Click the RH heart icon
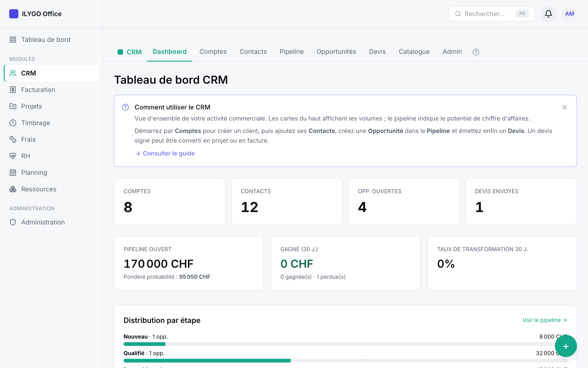The height and width of the screenshot is (368, 588). 13,156
